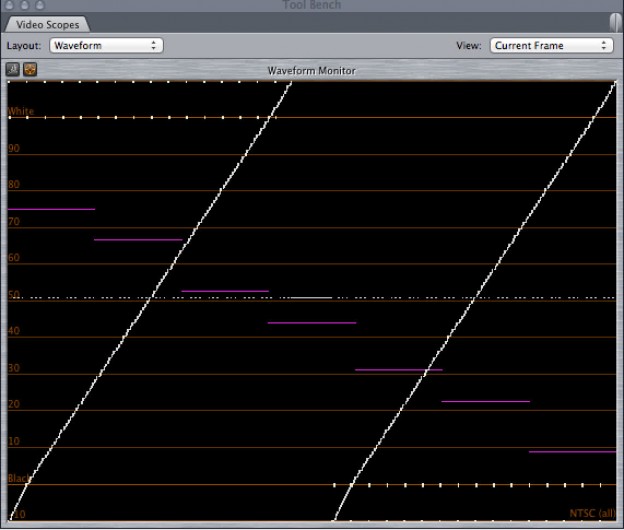Minimize the Tool Bench window
Image resolution: width=624 pixels, height=530 pixels.
25,4
